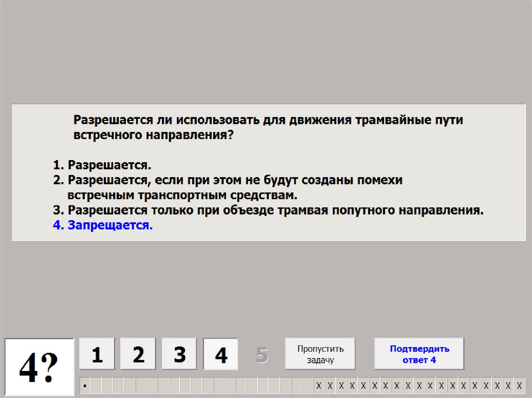Skip the task with 'Пропустить задачу'

pos(320,354)
